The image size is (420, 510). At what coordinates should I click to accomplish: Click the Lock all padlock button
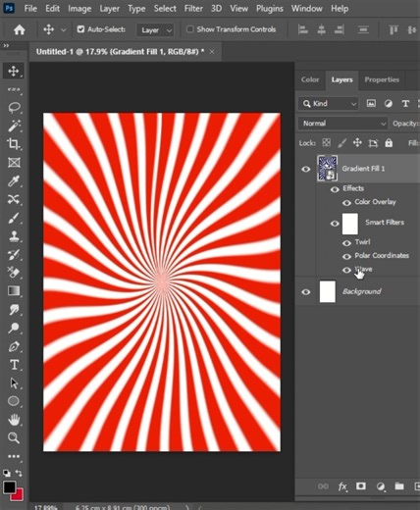[x=389, y=143]
